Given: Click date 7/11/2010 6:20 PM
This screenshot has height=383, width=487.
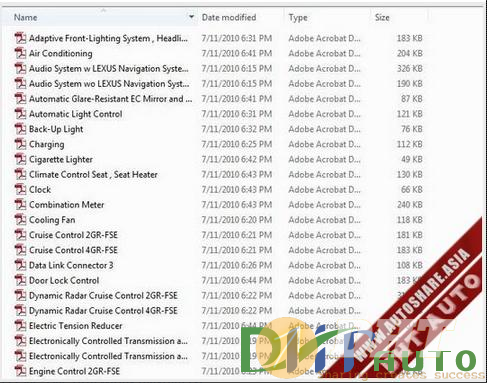Looking at the screenshot, I should pos(237,220).
